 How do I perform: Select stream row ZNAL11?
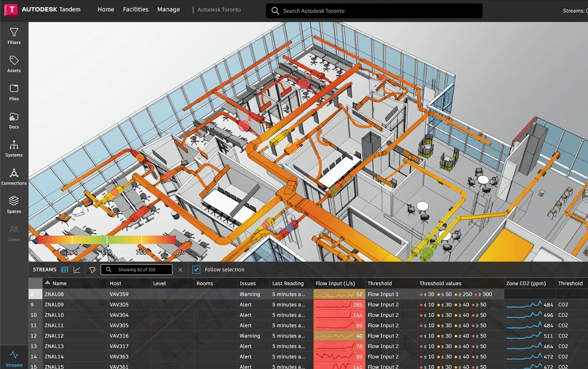308,326
